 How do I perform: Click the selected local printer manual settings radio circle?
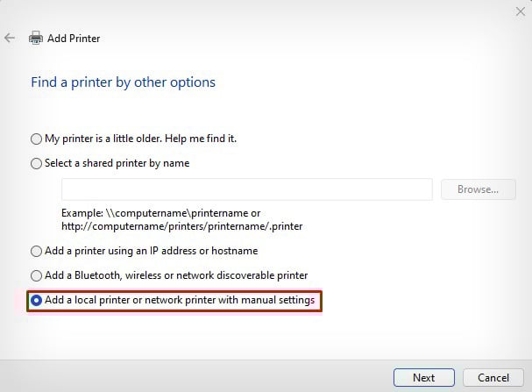[36, 301]
